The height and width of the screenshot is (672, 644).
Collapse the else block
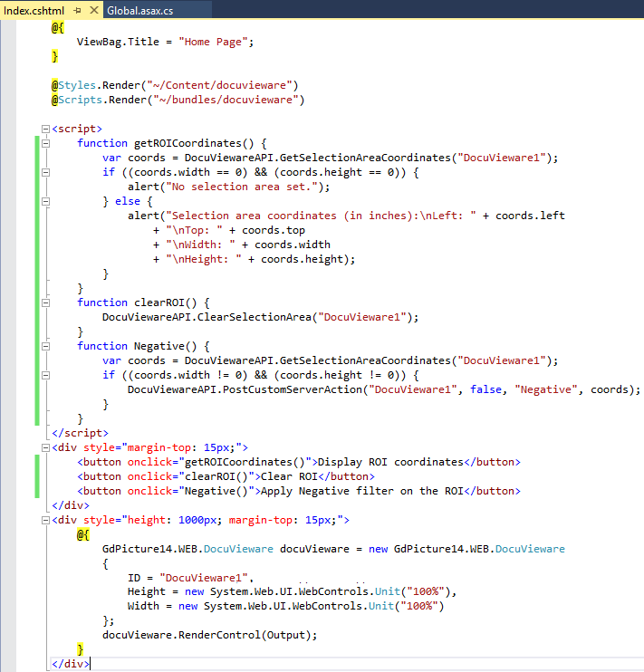tap(45, 201)
